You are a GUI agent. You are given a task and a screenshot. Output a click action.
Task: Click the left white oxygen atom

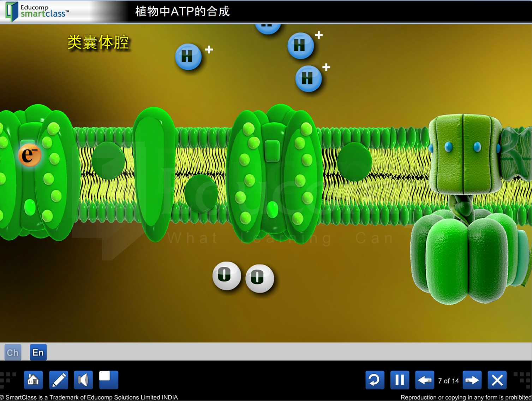(x=226, y=276)
